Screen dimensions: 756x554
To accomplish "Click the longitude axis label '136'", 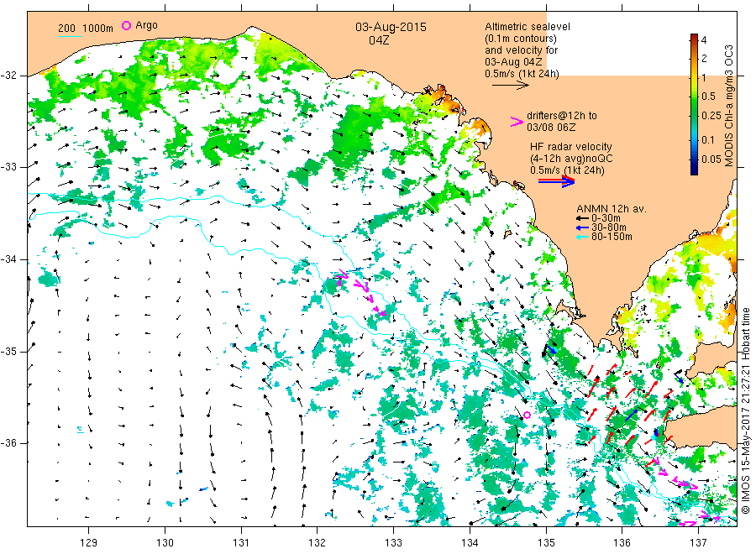I will tap(622, 543).
